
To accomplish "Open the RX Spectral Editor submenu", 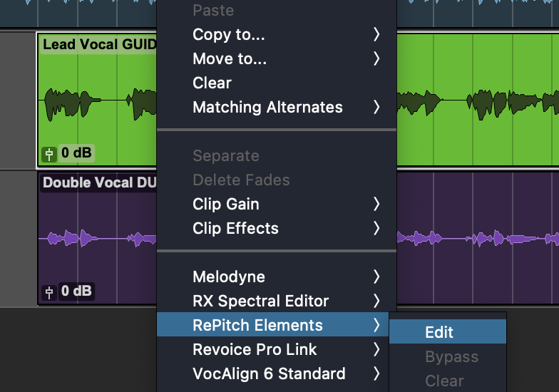I will (x=260, y=301).
